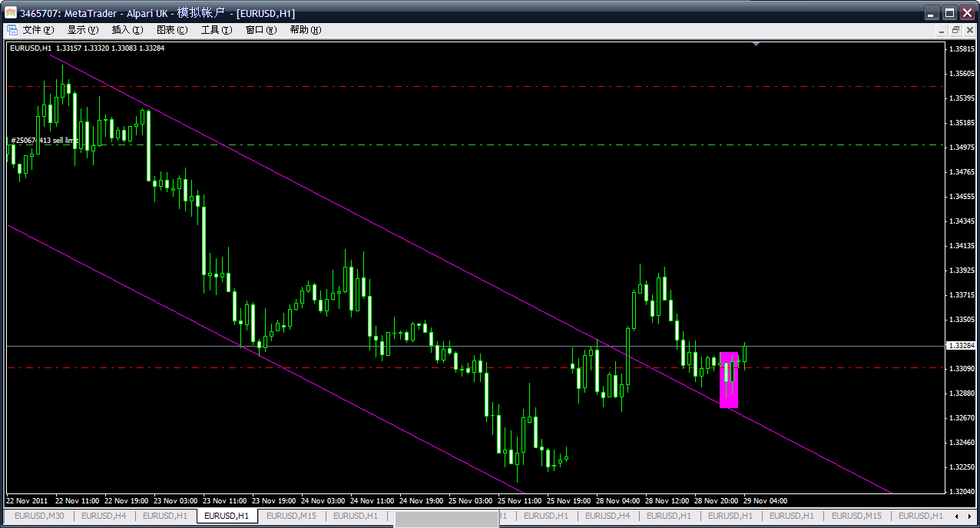Screen dimensions: 980x528
Task: Minimize the inner EURUSD,H1 chart window
Action: 942,30
